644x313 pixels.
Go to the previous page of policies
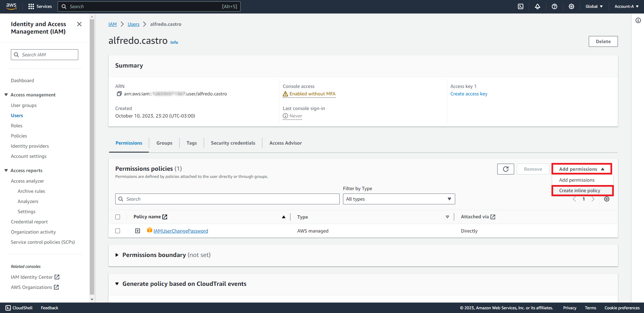[x=574, y=199]
